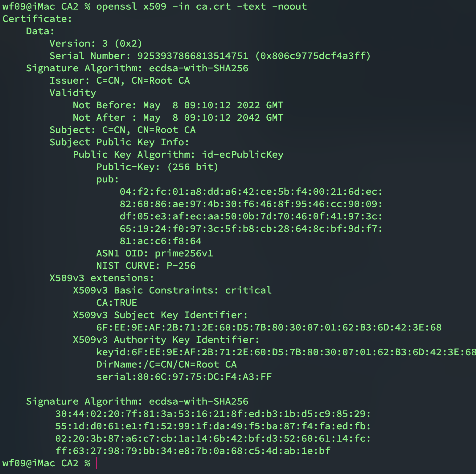Click the Subject: C=CN, CN=Root CA line

[122, 130]
